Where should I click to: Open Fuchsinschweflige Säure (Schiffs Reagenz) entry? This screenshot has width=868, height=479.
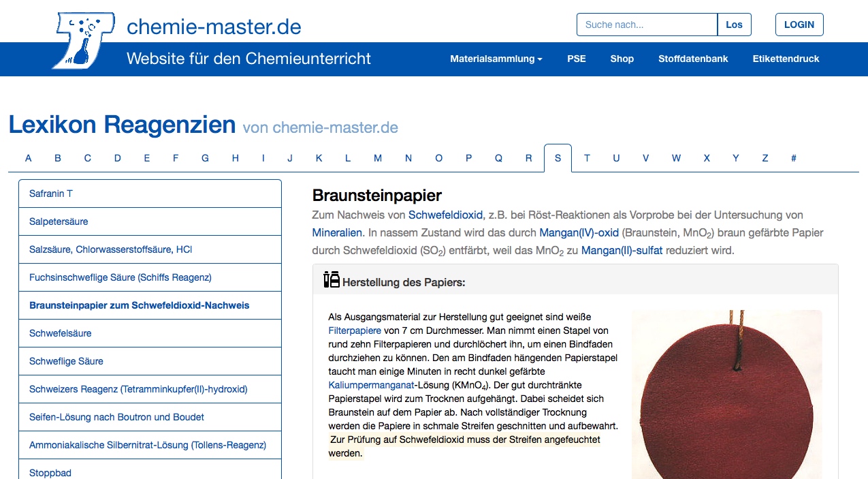(150, 277)
